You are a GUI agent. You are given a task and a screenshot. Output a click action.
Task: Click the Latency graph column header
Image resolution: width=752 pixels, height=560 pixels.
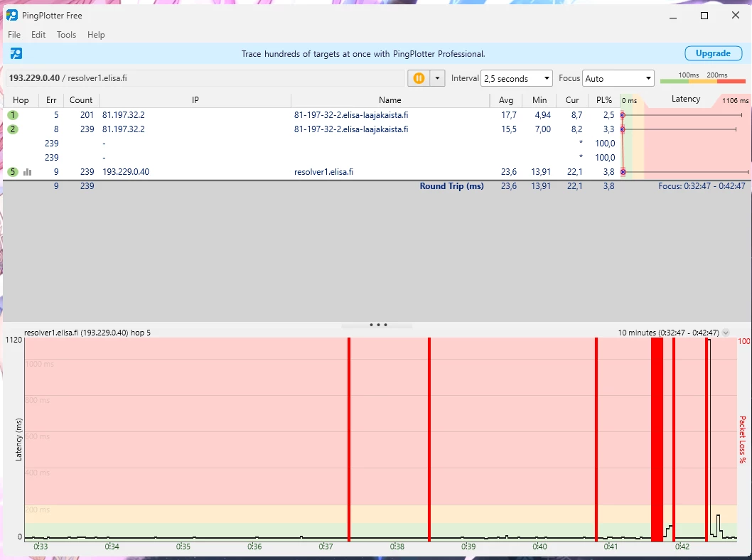(686, 99)
